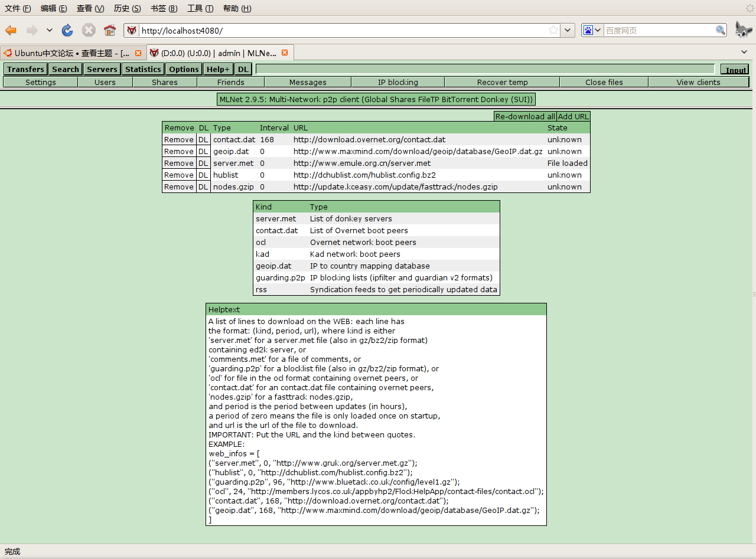The width and height of the screenshot is (756, 559).
Task: Open the 工具 (T) menu
Action: (x=200, y=8)
